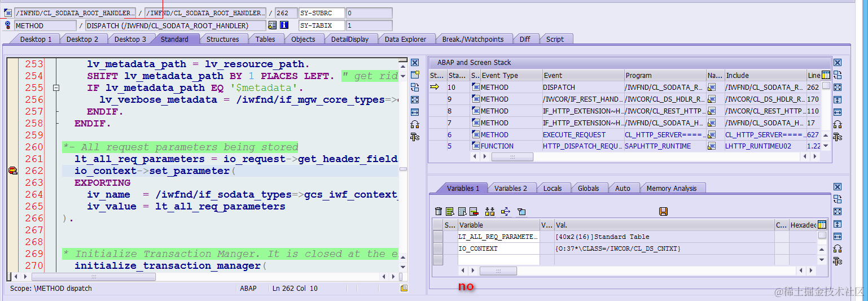The height and width of the screenshot is (301, 868).
Task: Open the Memory Analysis tab
Action: coord(671,188)
